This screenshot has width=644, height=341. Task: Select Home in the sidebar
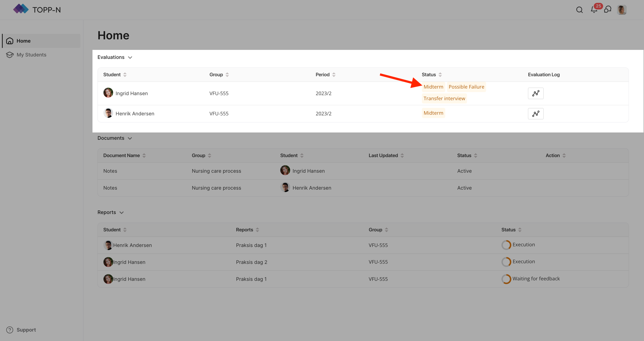pyautogui.click(x=23, y=41)
